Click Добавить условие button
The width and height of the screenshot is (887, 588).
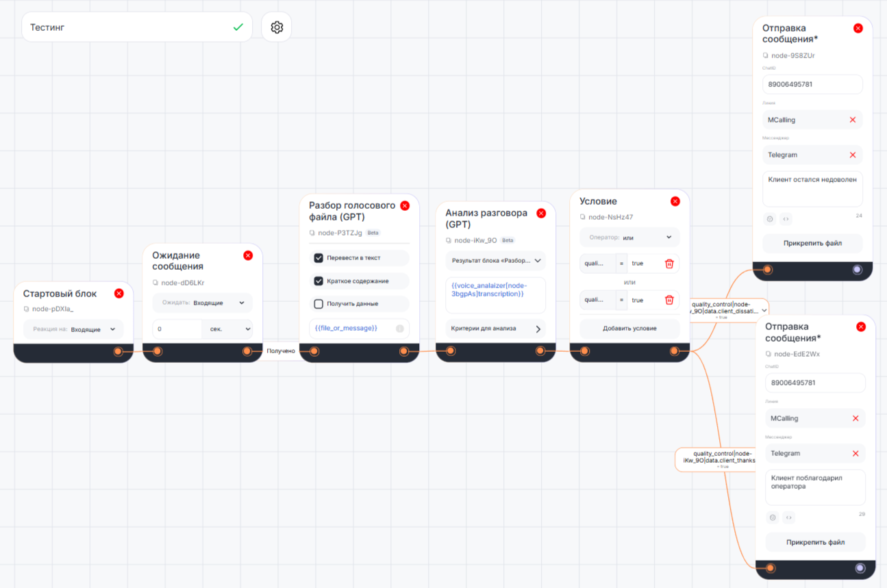(629, 329)
